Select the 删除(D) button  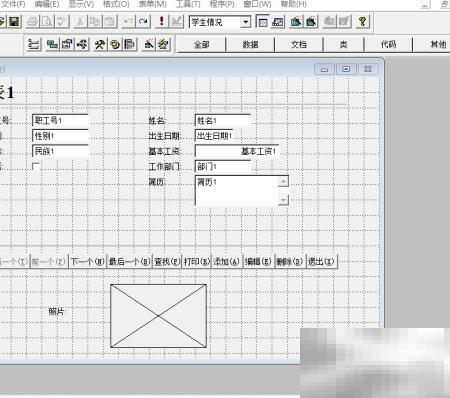pyautogui.click(x=289, y=262)
